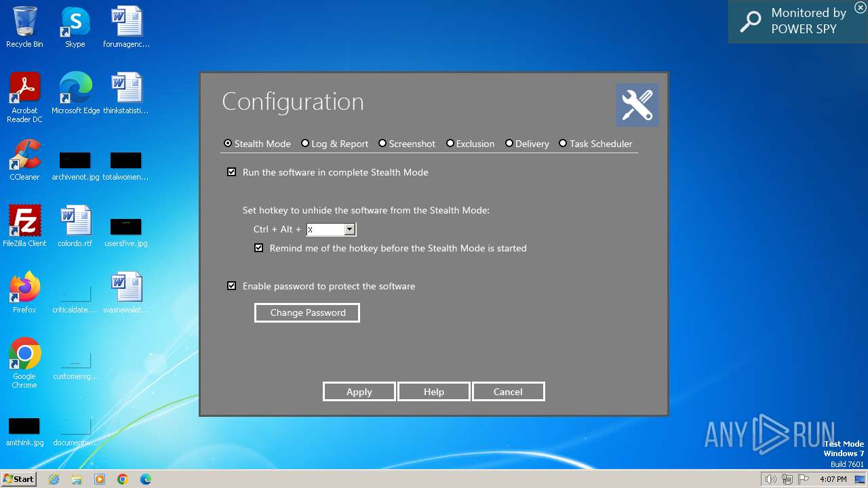Switch to the Screenshot section
Viewport: 868px width, 488px height.
point(407,144)
